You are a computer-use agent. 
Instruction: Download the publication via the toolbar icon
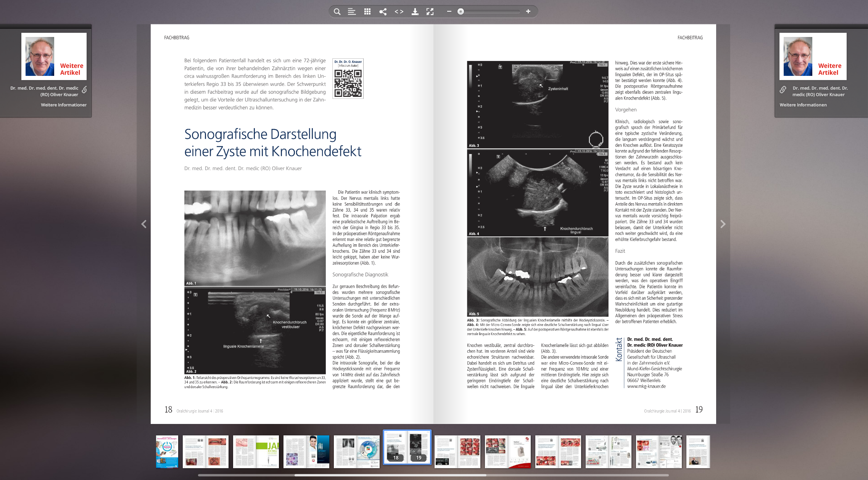click(x=415, y=11)
